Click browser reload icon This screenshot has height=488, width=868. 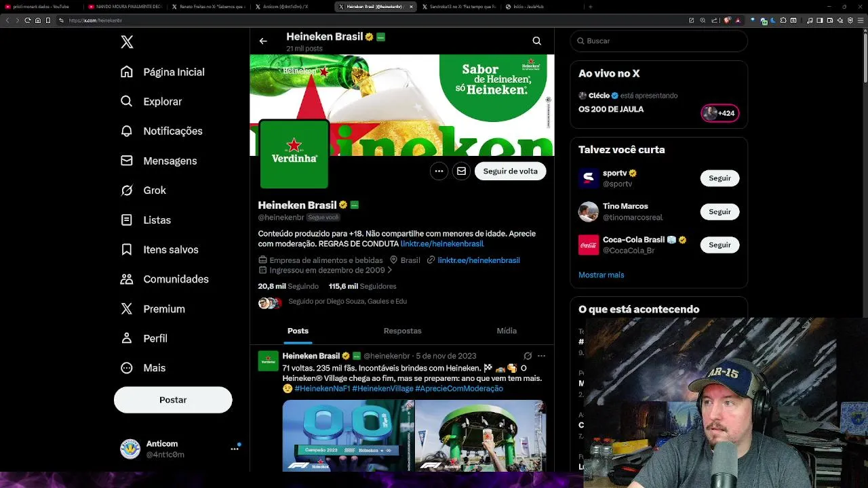coord(27,20)
